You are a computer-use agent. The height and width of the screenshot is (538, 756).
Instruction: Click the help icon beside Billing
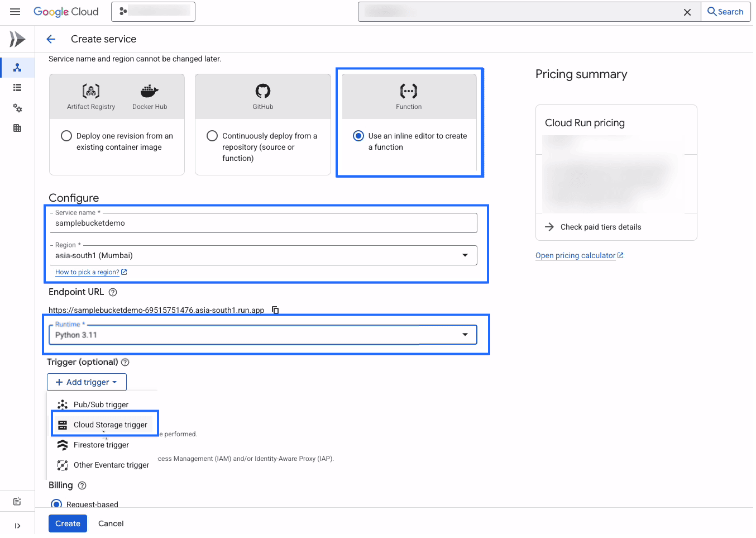click(82, 485)
